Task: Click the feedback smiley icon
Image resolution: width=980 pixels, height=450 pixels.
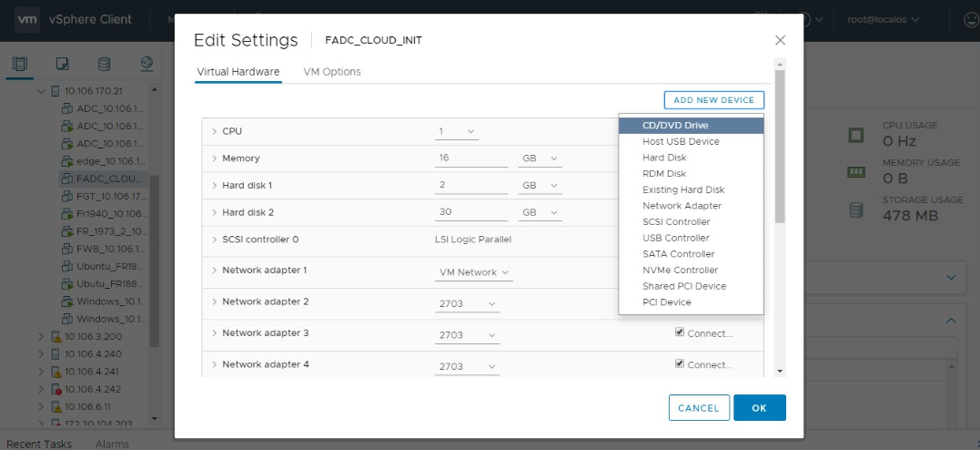Action: coord(971,19)
